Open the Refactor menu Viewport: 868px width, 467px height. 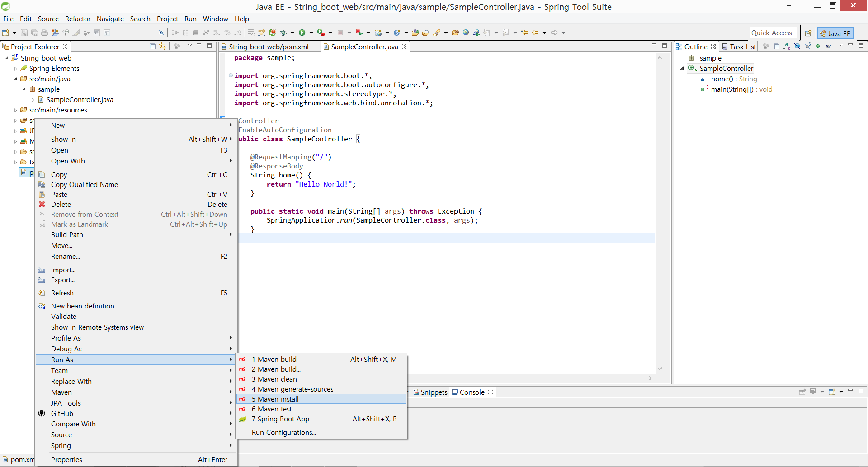pos(78,19)
